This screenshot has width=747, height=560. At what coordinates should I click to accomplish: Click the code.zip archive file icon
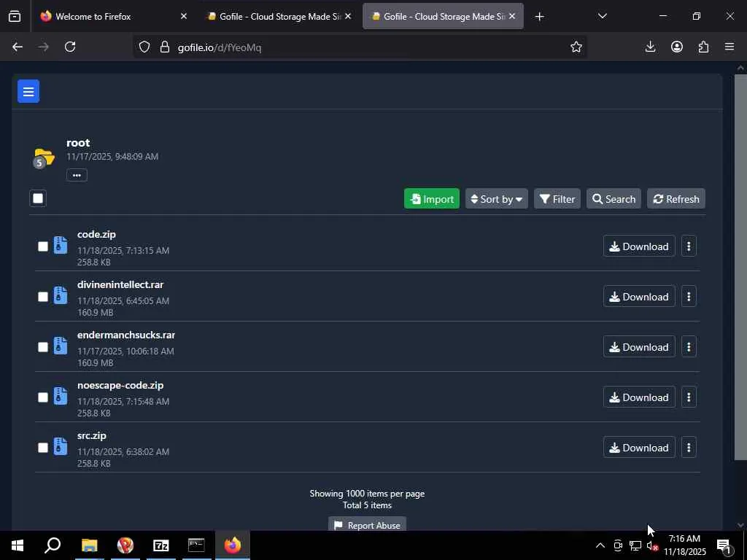[60, 245]
